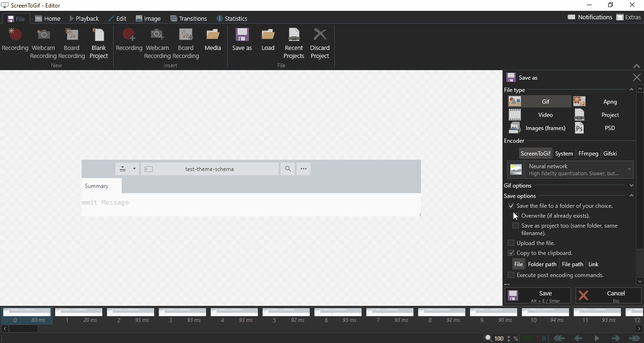Click the timeline horizontal scrollbar thumb

[x=24, y=328]
